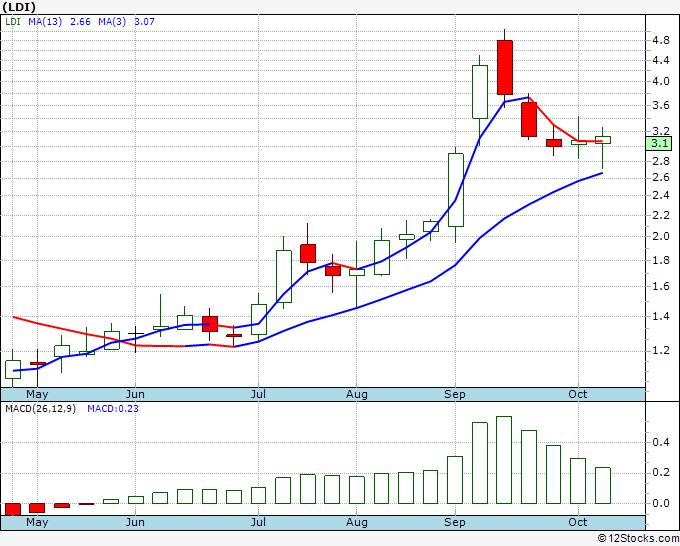Click the MACD:0.23 value label
The height and width of the screenshot is (546, 680).
coord(112,409)
